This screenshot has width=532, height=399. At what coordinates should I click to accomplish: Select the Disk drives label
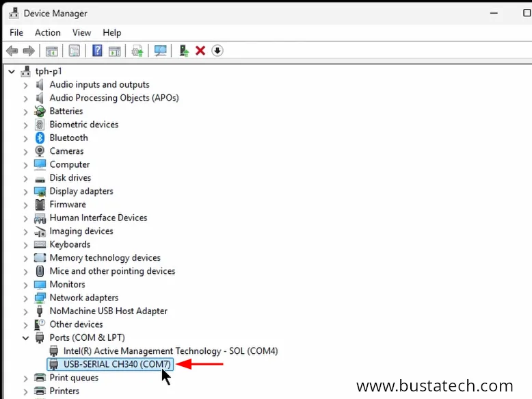(x=70, y=178)
